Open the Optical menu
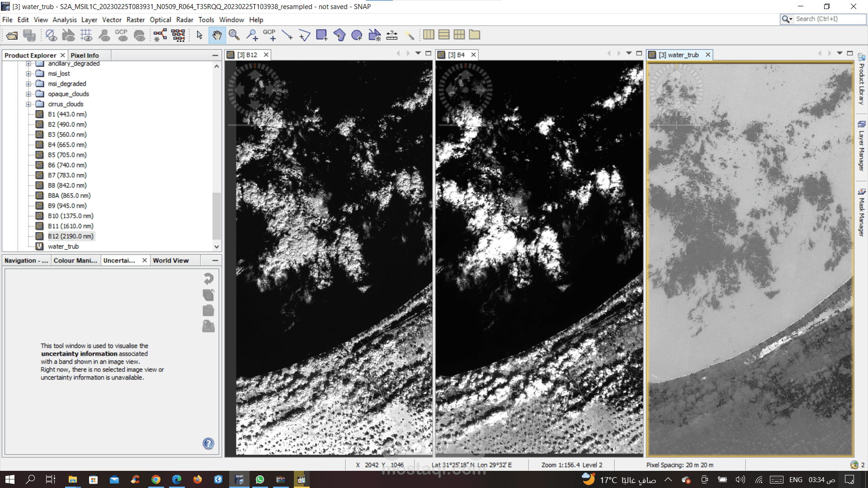 (160, 19)
